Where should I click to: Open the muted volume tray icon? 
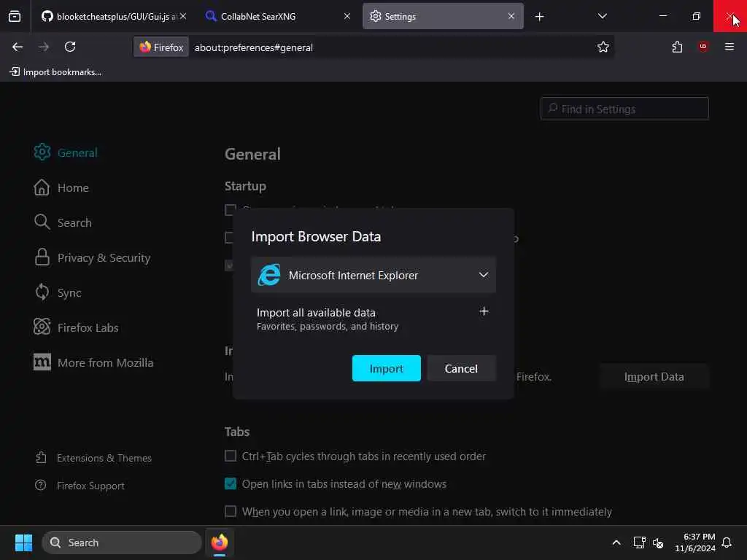(659, 542)
